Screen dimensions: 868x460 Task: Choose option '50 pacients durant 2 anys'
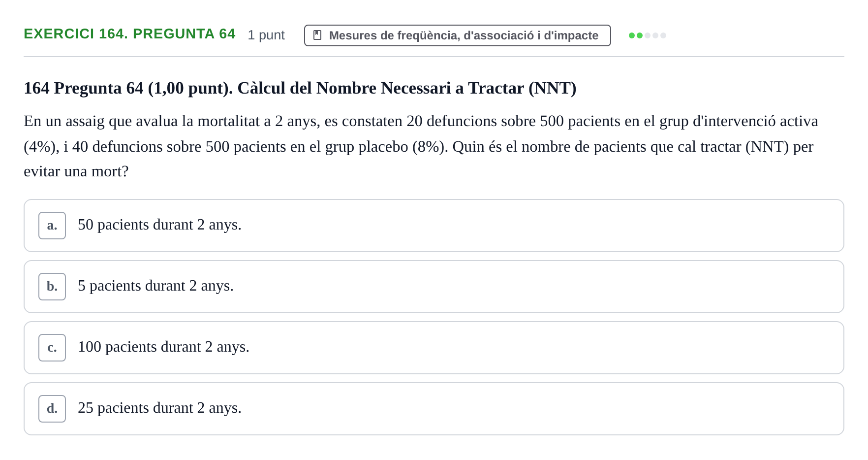[434, 226]
